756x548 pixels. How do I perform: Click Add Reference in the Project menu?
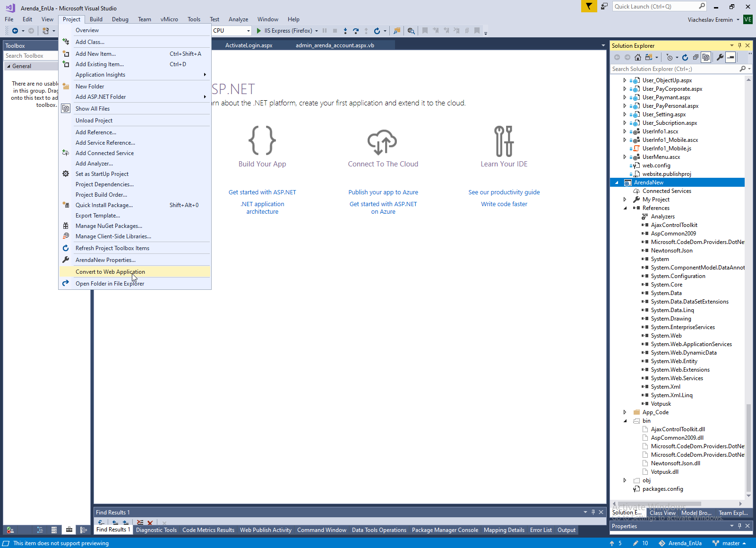(135, 132)
